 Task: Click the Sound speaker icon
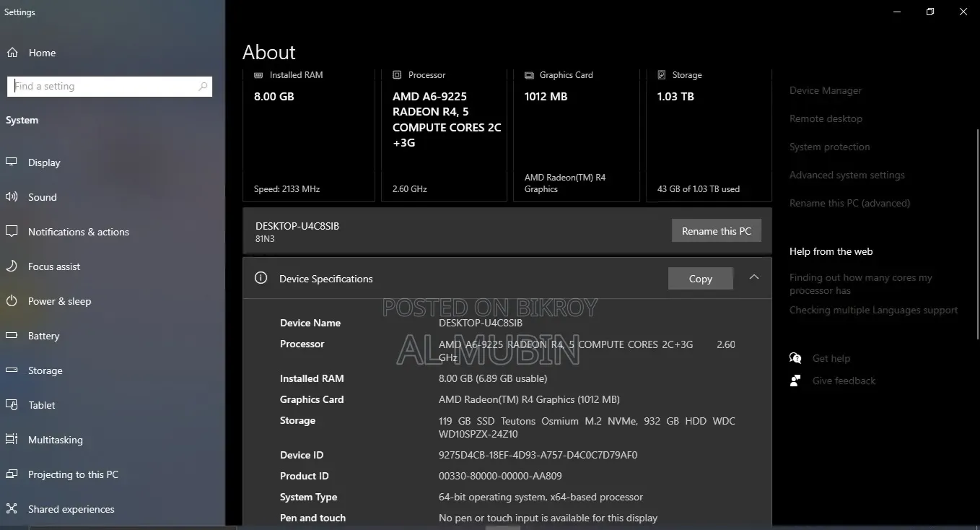tap(12, 197)
